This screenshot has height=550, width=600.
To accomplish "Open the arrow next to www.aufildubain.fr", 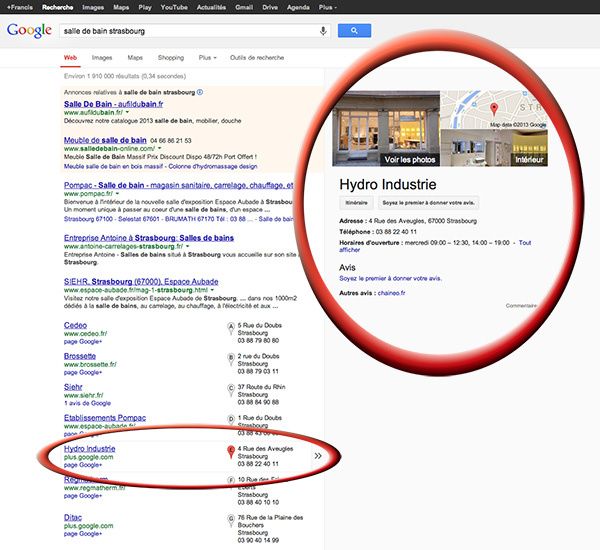I will pyautogui.click(x=127, y=113).
